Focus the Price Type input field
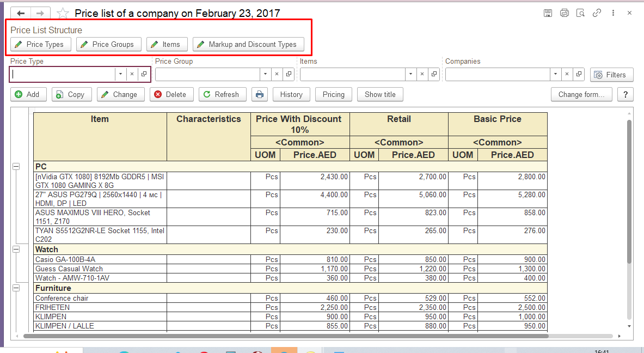 63,75
